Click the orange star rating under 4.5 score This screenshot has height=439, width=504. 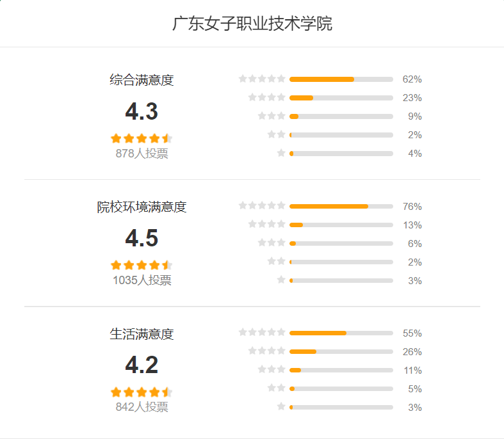[142, 266]
